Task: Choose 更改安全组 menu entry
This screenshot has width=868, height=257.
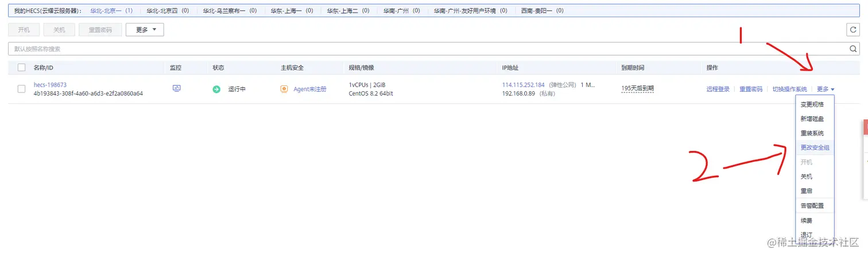Action: [x=815, y=147]
